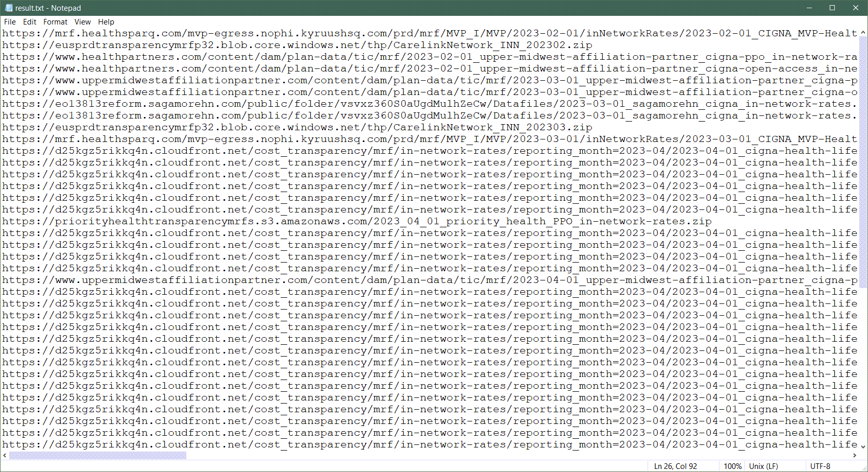Click the Ln 26, Col 92 status entry
This screenshot has width=868, height=472.
pos(676,466)
